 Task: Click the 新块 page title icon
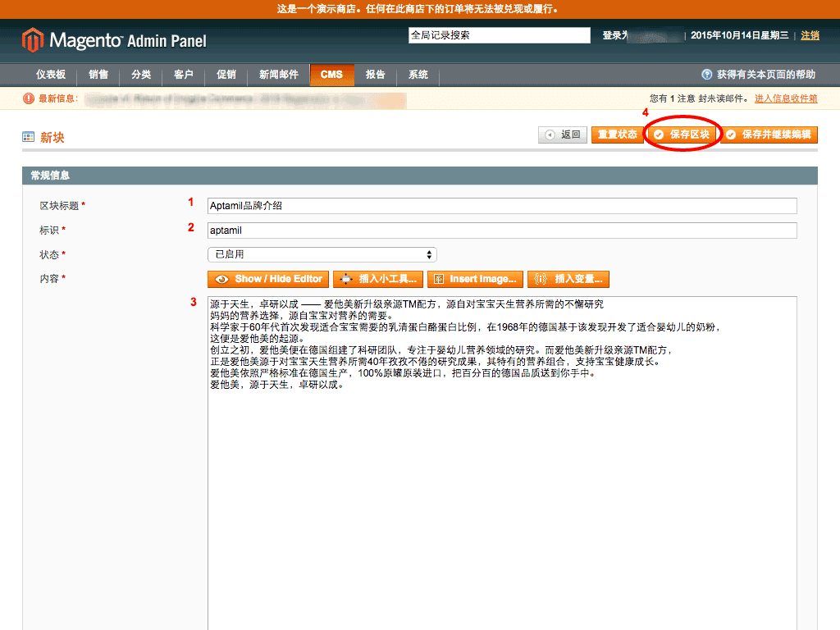(x=29, y=137)
